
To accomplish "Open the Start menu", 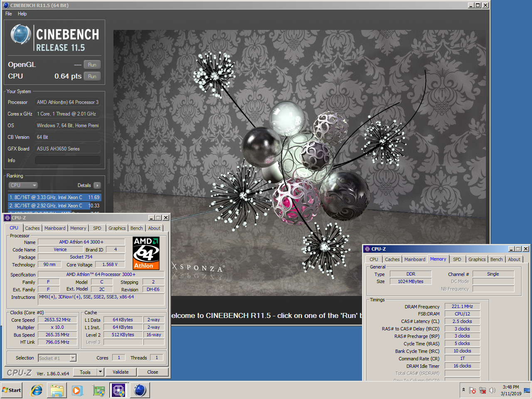I will pos(12,390).
